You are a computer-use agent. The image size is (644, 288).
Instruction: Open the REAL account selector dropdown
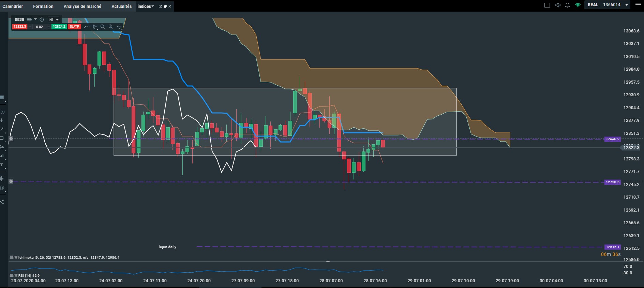627,5
